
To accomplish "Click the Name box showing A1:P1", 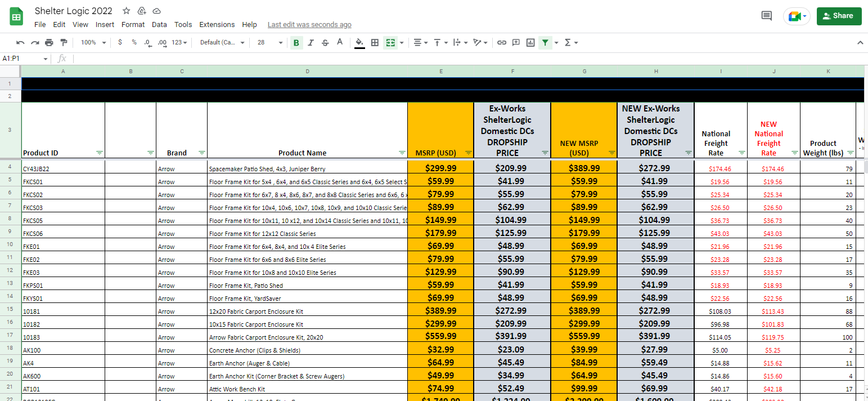I will point(25,59).
